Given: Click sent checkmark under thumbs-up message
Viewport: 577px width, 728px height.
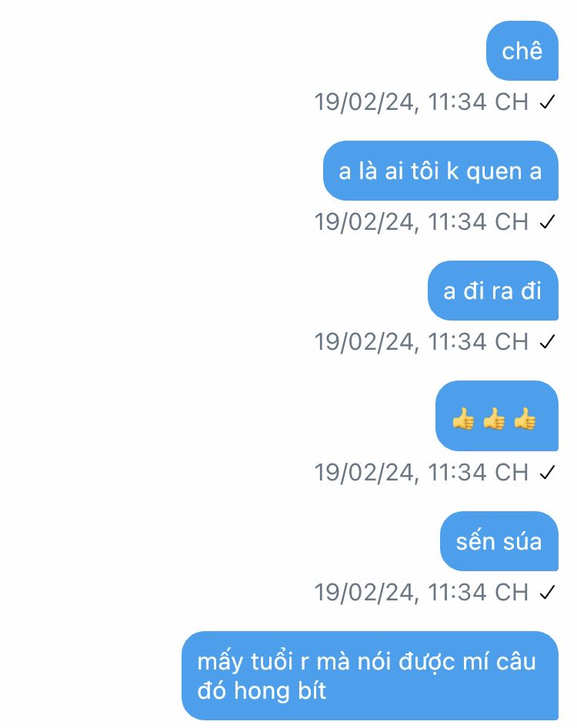Looking at the screenshot, I should click(547, 473).
